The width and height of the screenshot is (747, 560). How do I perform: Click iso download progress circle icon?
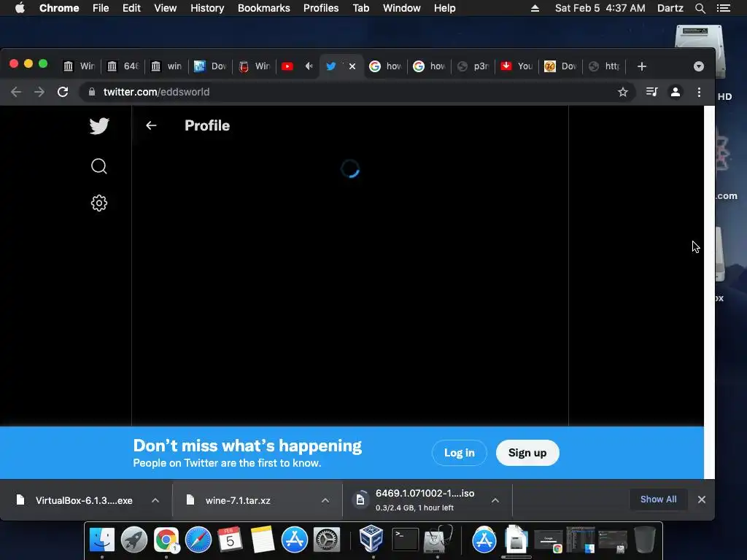(360, 500)
